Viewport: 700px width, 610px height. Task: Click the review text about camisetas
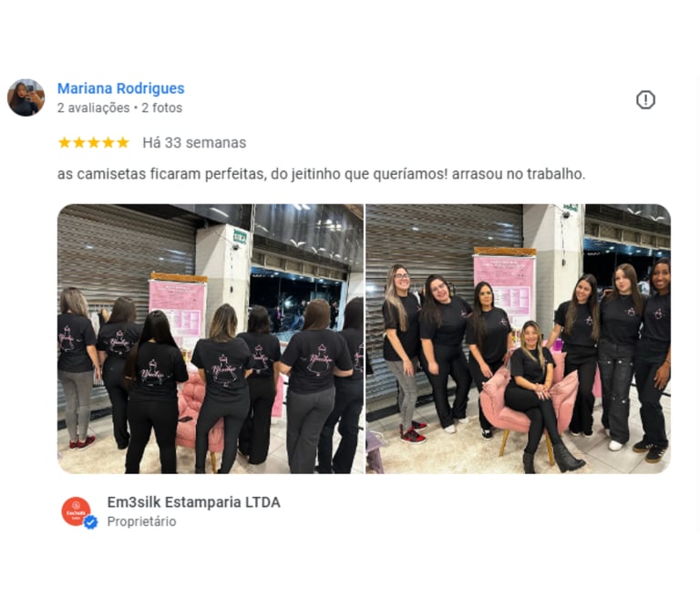point(321,174)
